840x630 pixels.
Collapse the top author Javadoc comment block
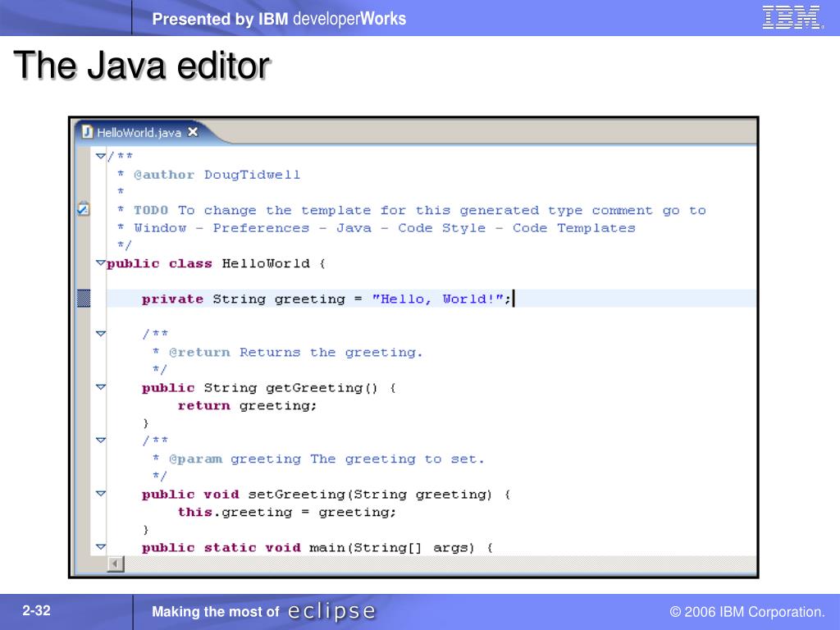click(100, 157)
